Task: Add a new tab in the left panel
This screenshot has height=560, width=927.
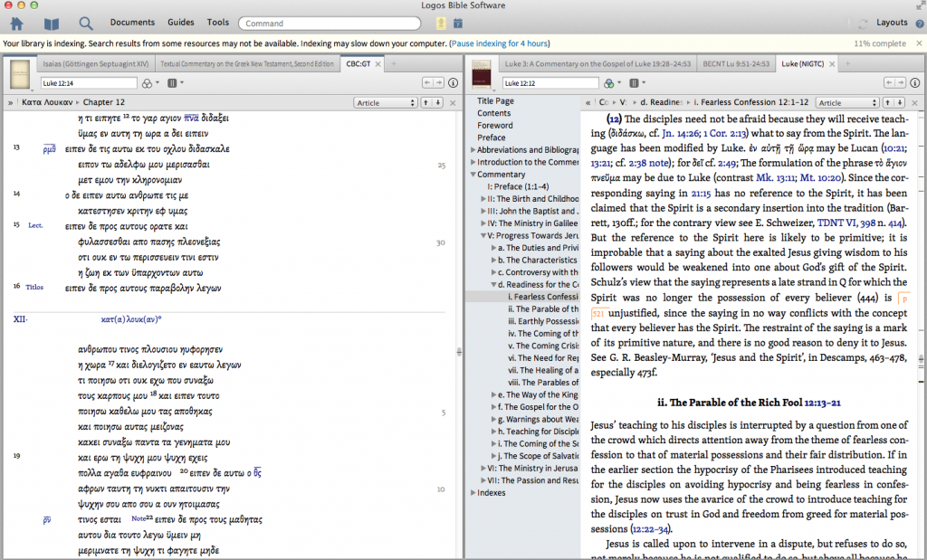Action: click(394, 64)
